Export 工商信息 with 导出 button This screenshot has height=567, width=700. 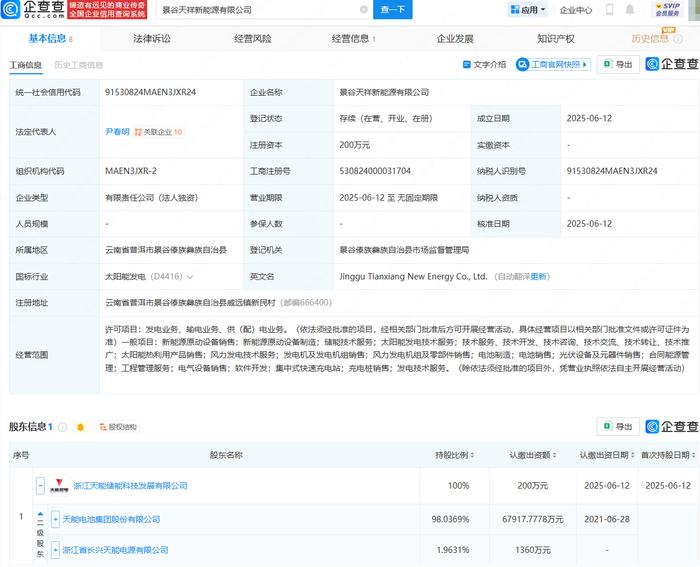tap(618, 65)
